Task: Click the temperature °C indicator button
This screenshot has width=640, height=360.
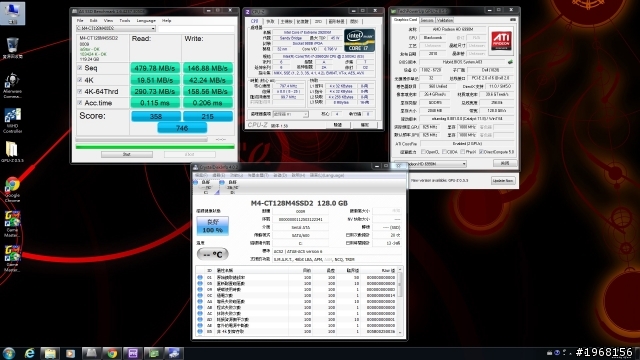Action: [213, 254]
